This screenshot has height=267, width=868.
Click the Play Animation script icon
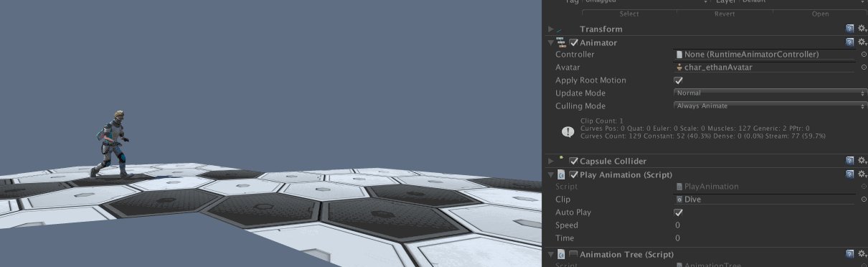click(561, 174)
